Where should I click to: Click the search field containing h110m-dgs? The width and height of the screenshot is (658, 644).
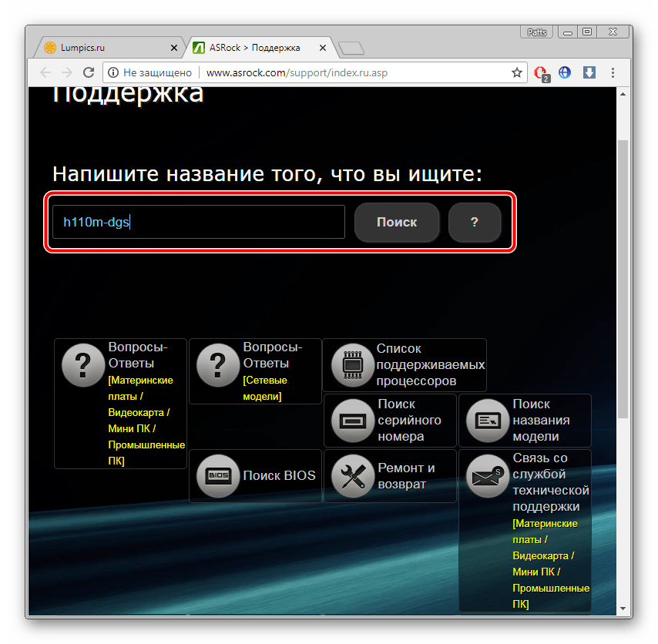[x=198, y=222]
